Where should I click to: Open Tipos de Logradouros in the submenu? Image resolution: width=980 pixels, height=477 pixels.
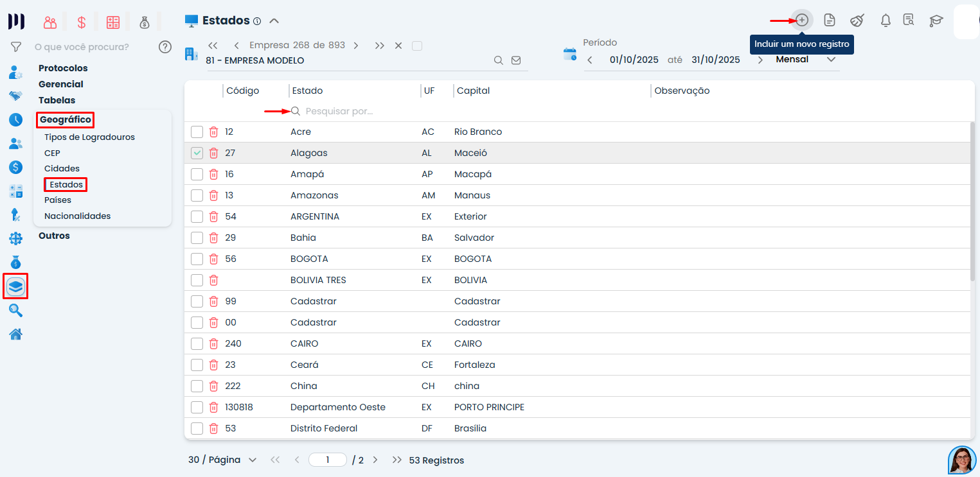89,137
